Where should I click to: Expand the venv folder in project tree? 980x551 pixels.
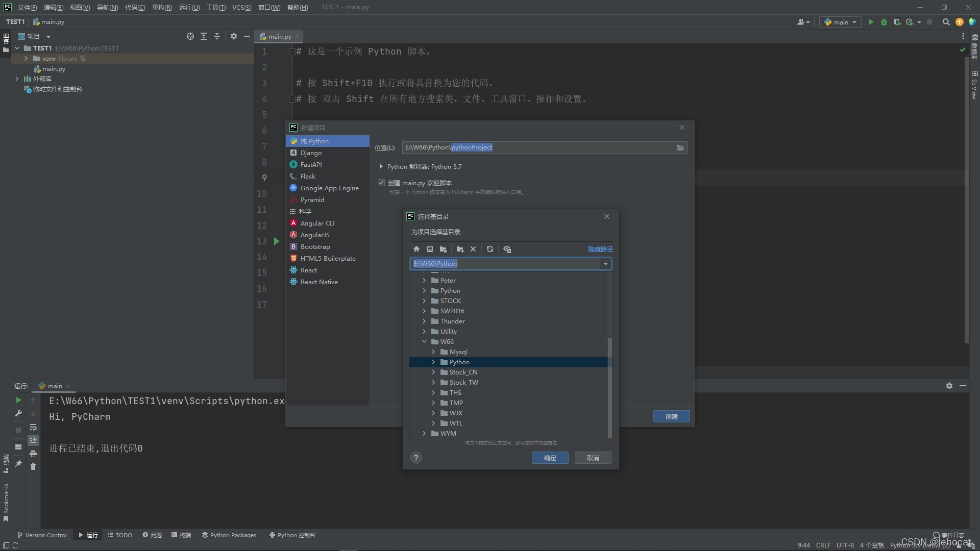pyautogui.click(x=26, y=59)
